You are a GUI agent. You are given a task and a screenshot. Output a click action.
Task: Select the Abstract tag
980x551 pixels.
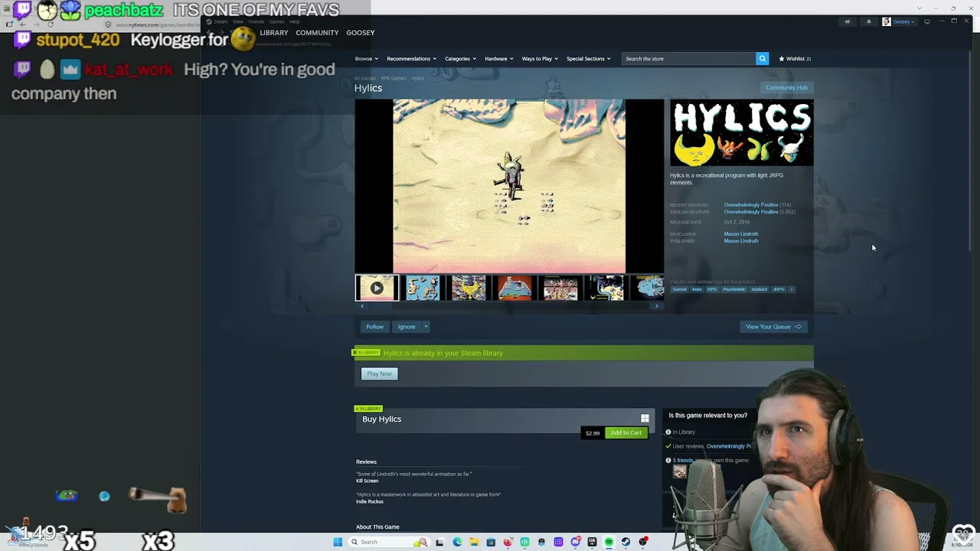(x=759, y=289)
